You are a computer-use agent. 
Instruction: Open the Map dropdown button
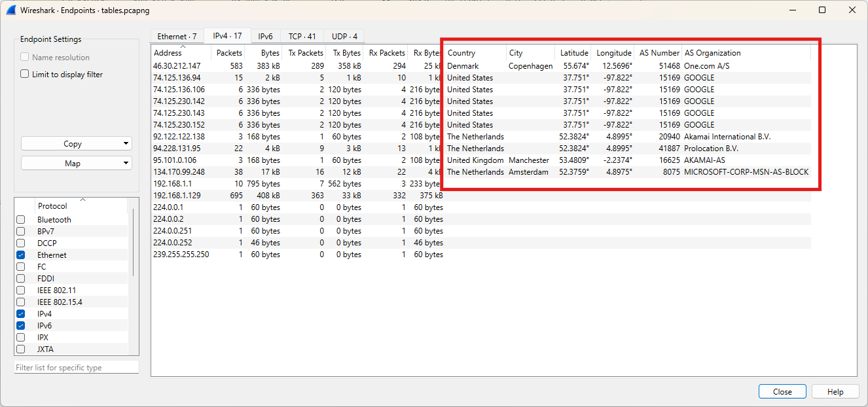coord(77,164)
